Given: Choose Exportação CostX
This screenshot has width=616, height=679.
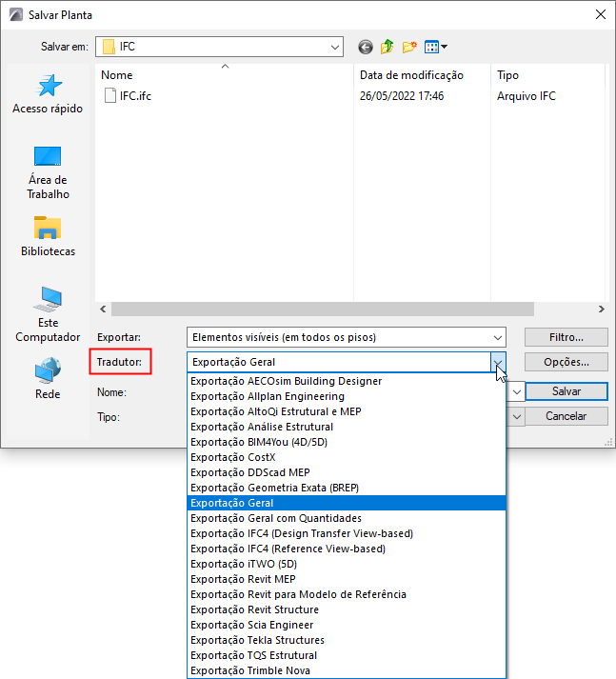Looking at the screenshot, I should (347, 457).
